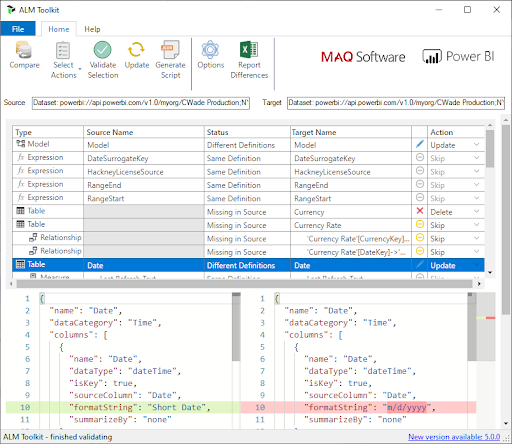Click the Source Name column header
The width and height of the screenshot is (512, 444).
(144, 132)
